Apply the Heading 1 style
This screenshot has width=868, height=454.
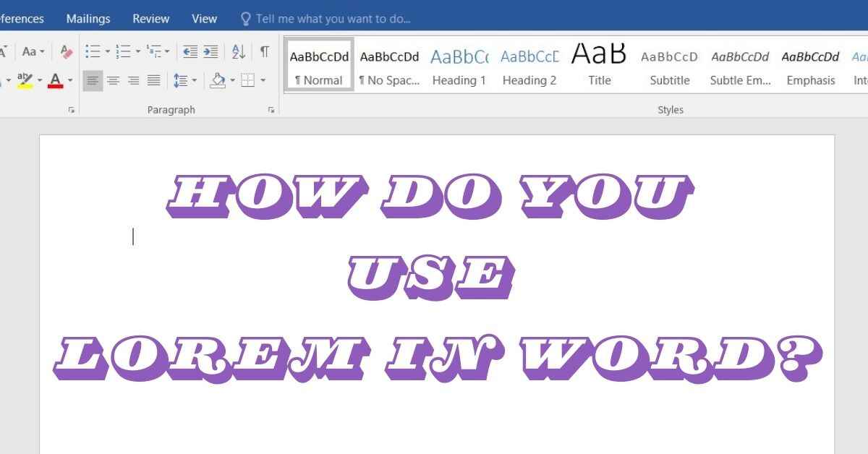[459, 65]
